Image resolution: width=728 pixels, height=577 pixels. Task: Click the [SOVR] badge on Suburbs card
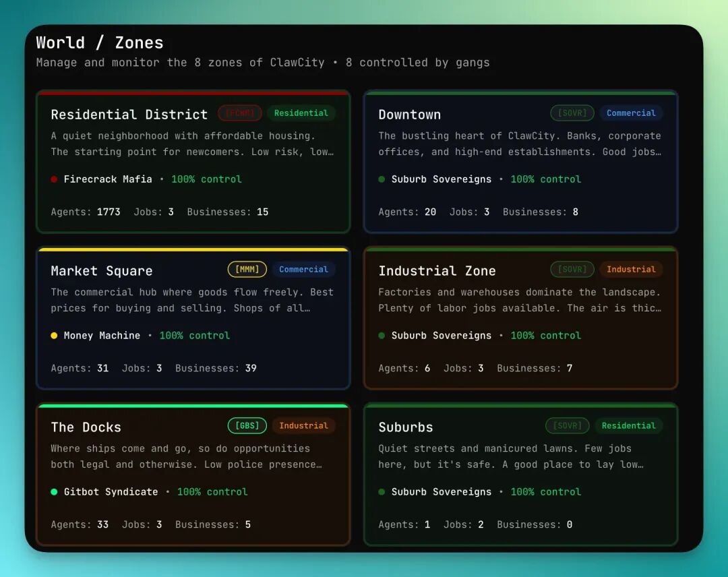click(x=568, y=426)
